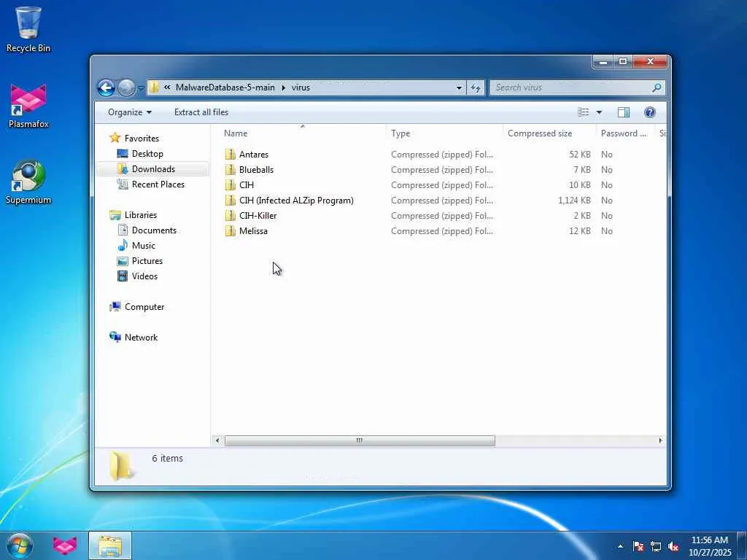Viewport: 747px width, 560px height.
Task: Launch Plasmafox from the desktop
Action: (28, 106)
